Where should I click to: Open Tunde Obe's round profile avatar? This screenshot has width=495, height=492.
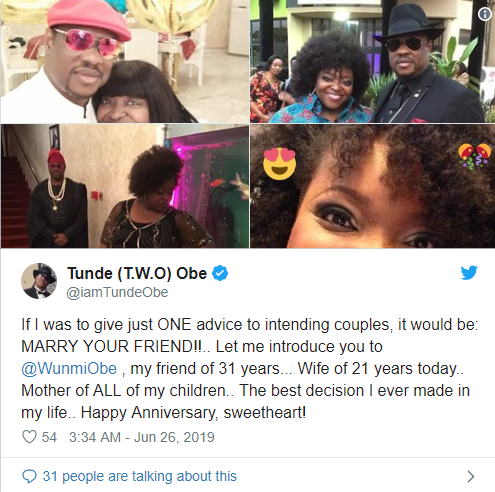pyautogui.click(x=39, y=281)
